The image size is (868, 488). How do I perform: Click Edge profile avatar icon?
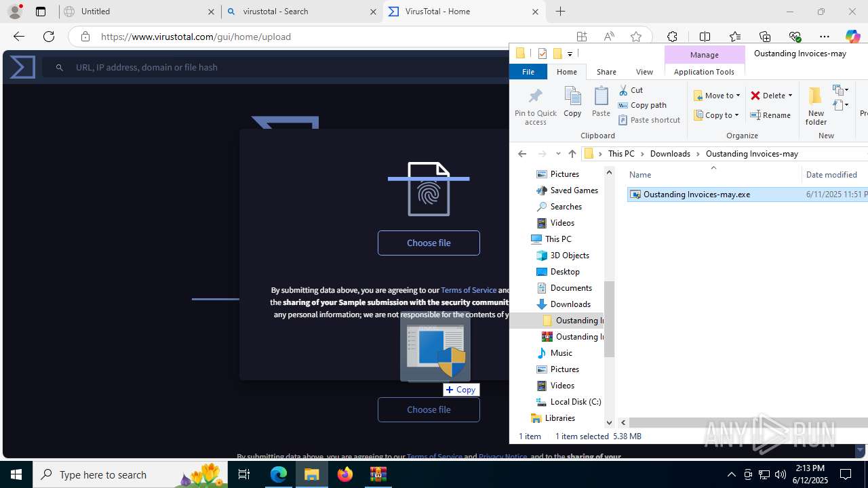click(15, 12)
